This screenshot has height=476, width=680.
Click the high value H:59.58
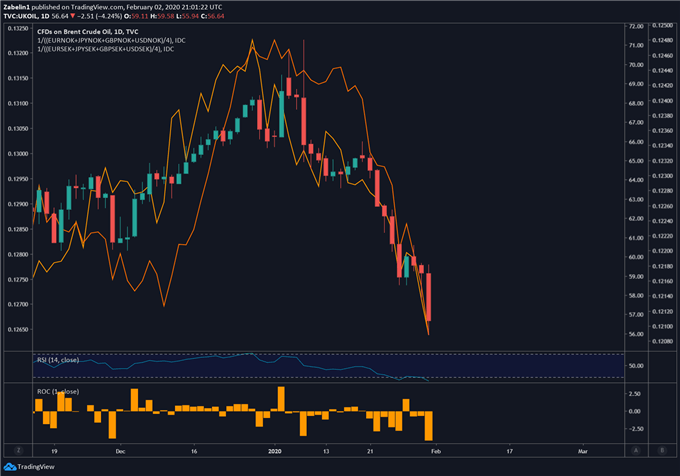pos(162,16)
